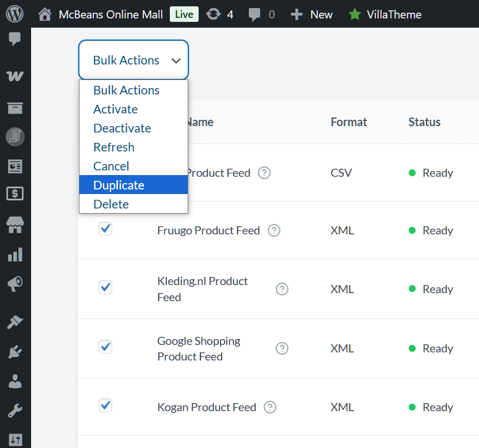
Task: Open the Plugins plug sidebar icon
Action: (15, 351)
